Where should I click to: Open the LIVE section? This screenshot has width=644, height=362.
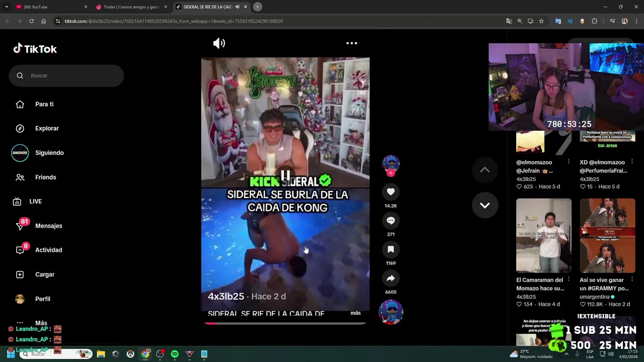[35, 201]
